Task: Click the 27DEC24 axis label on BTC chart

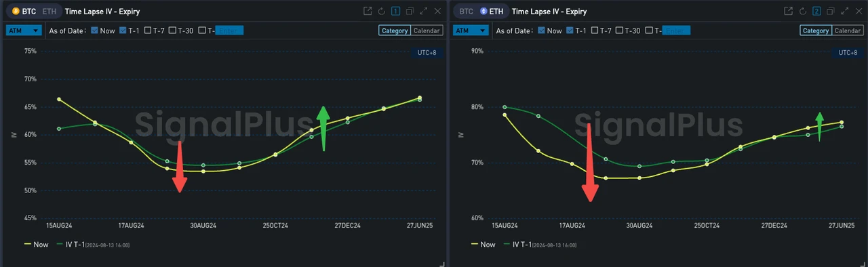Action: click(347, 225)
